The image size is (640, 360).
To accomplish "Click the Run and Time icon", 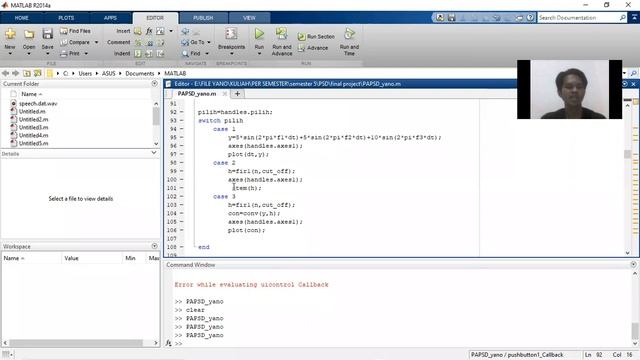I will pyautogui.click(x=349, y=34).
